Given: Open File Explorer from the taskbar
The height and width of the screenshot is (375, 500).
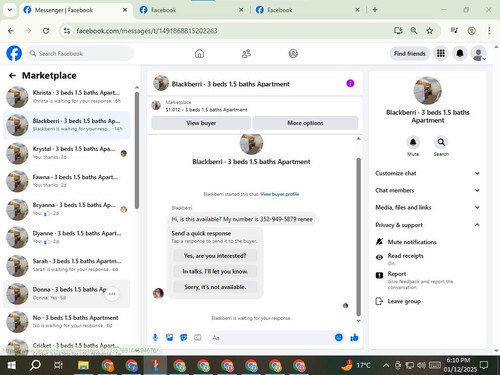Looking at the screenshot, I should [83, 365].
